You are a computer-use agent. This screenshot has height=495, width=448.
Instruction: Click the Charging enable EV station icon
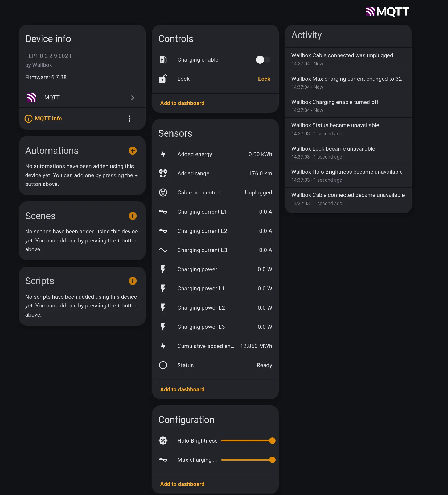163,60
